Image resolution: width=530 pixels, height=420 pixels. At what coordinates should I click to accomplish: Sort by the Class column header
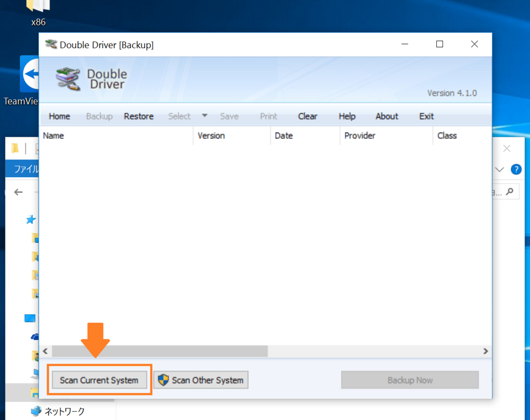point(462,136)
